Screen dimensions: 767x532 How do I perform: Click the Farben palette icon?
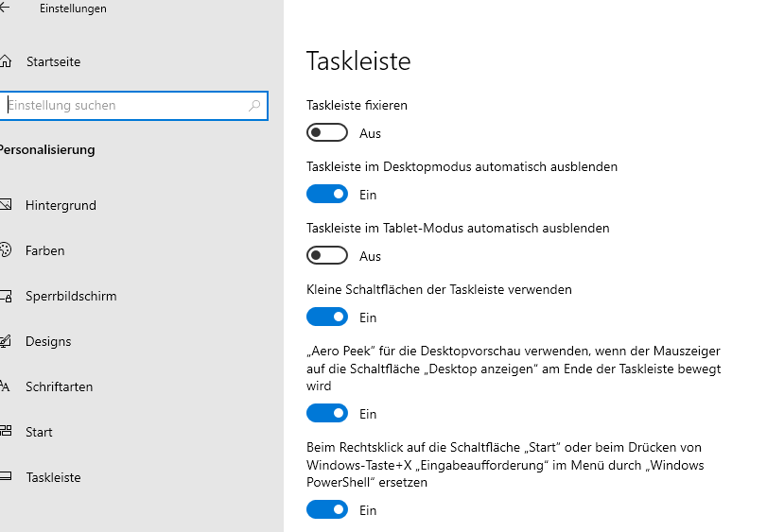[x=6, y=250]
